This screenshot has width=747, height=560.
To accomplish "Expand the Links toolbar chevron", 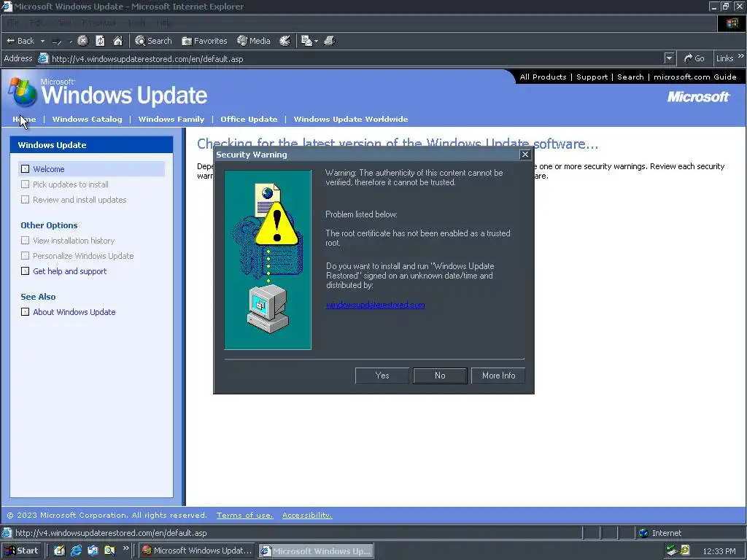I will 741,56.
